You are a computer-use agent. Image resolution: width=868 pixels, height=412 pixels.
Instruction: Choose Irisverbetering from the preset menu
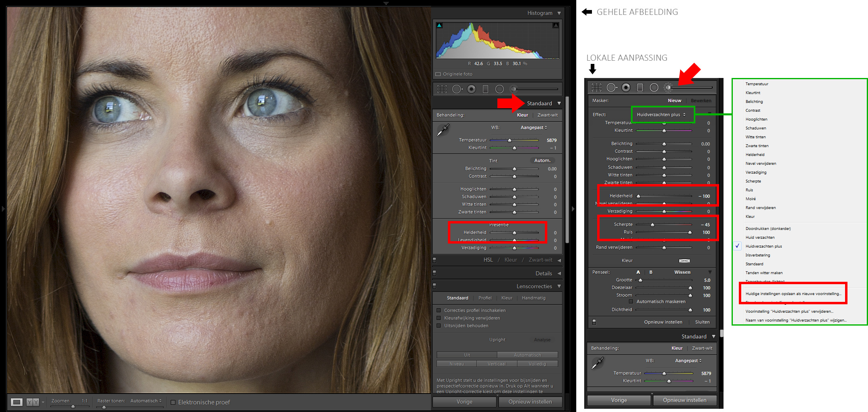(x=758, y=255)
